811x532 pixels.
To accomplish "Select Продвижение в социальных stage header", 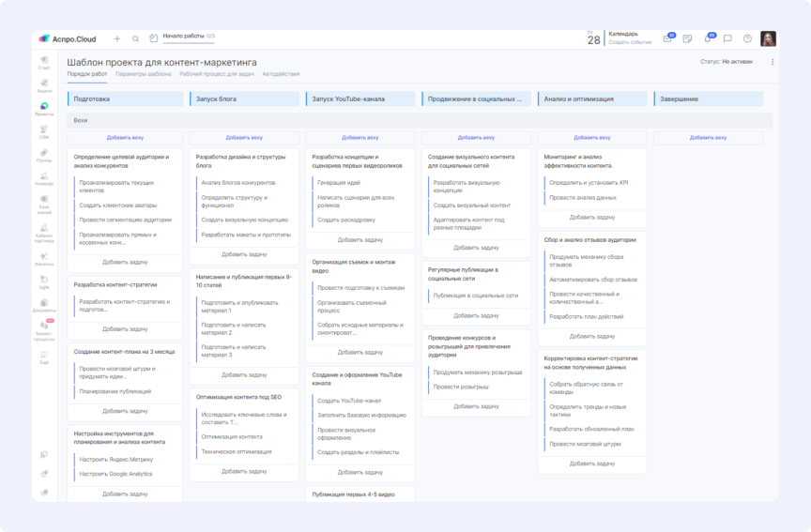I will coord(476,99).
